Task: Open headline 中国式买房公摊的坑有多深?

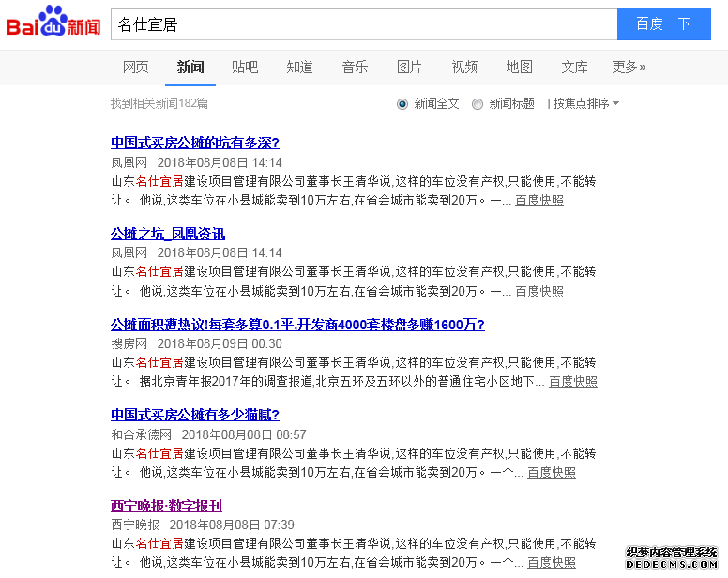Action: point(195,143)
